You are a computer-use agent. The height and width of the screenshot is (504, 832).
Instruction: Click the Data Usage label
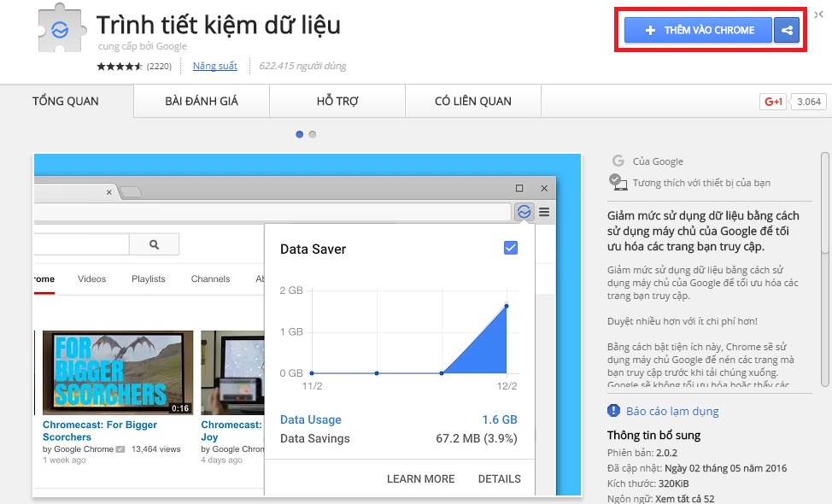(x=311, y=419)
